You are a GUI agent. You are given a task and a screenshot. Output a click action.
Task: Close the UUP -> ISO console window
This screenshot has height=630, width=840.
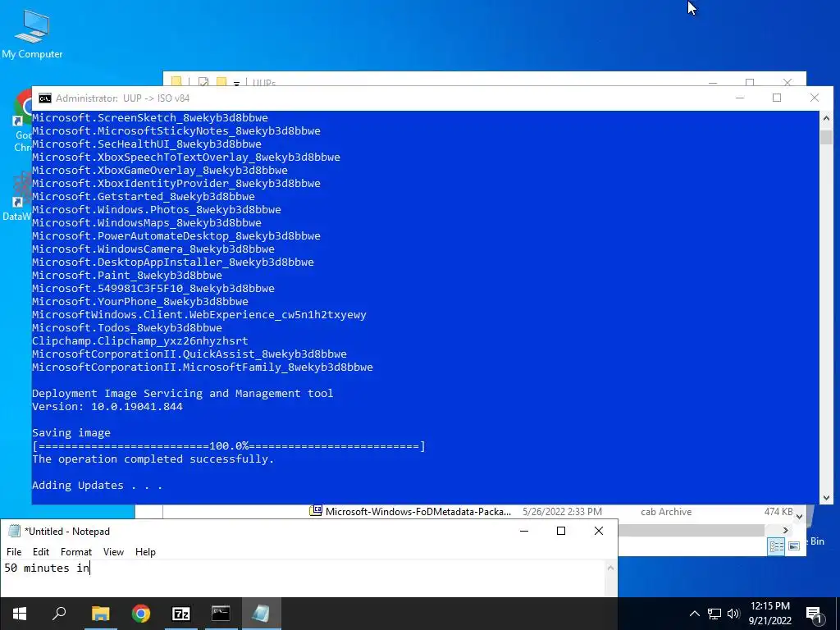[x=815, y=98]
